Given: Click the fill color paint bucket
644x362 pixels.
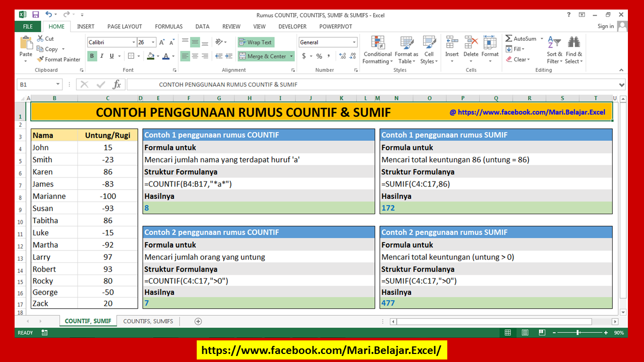Looking at the screenshot, I should tap(150, 56).
